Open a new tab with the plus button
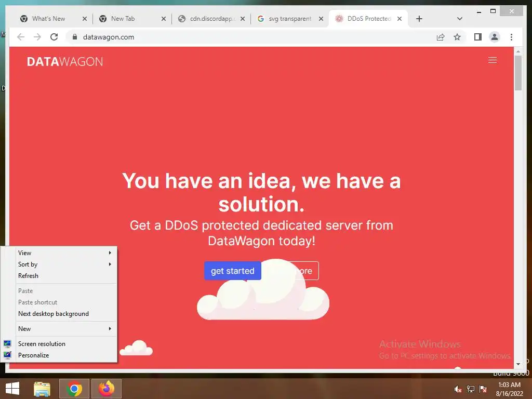The image size is (532, 399). (x=419, y=19)
